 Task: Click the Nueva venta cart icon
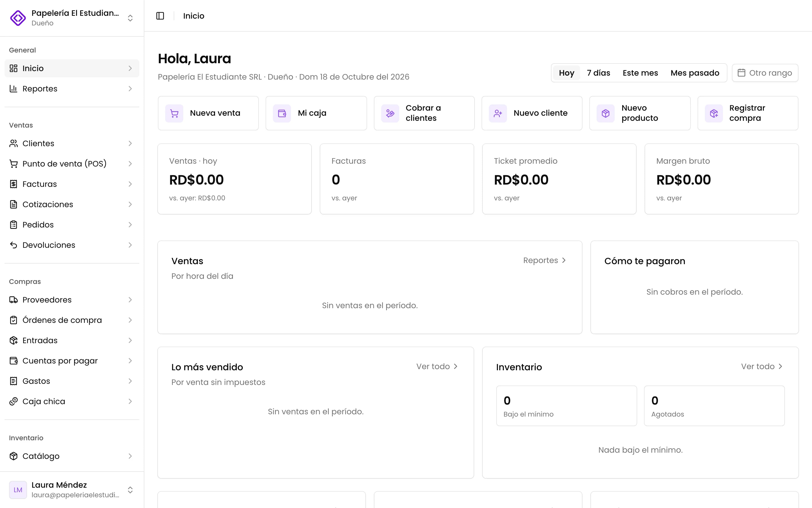tap(174, 113)
